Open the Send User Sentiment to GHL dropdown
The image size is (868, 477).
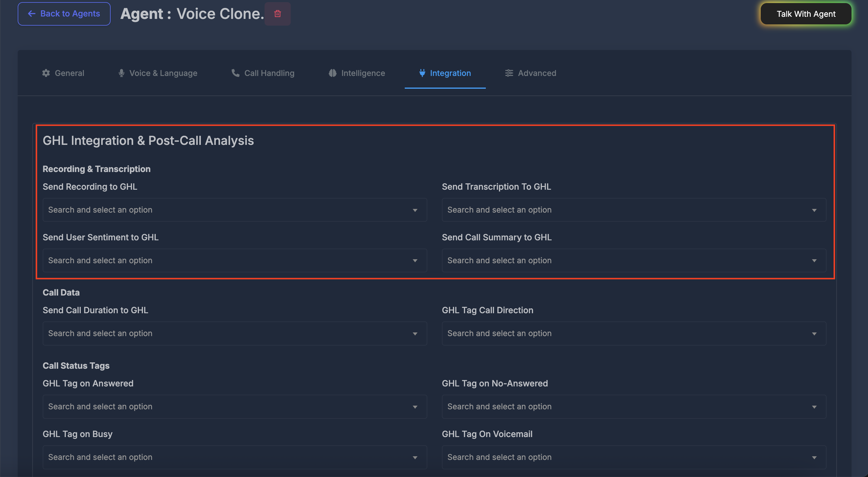tap(234, 260)
